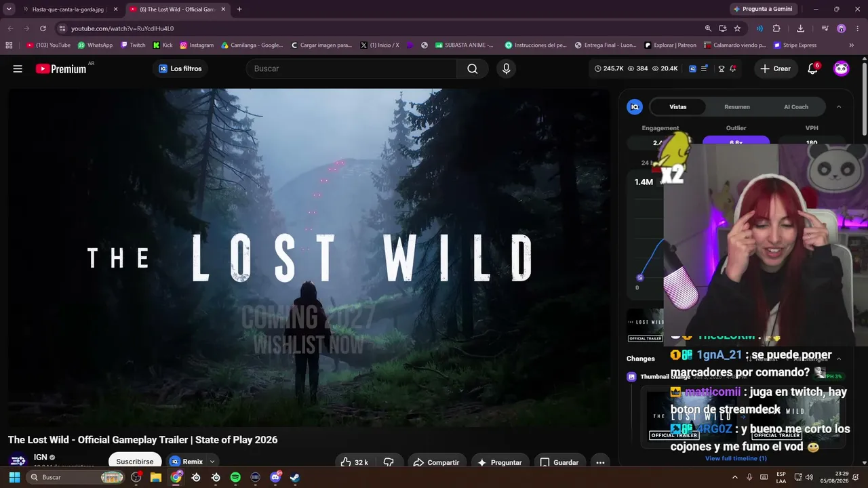This screenshot has height=488, width=868.
Task: Open the Windows Start menu
Action: pyautogui.click(x=14, y=477)
